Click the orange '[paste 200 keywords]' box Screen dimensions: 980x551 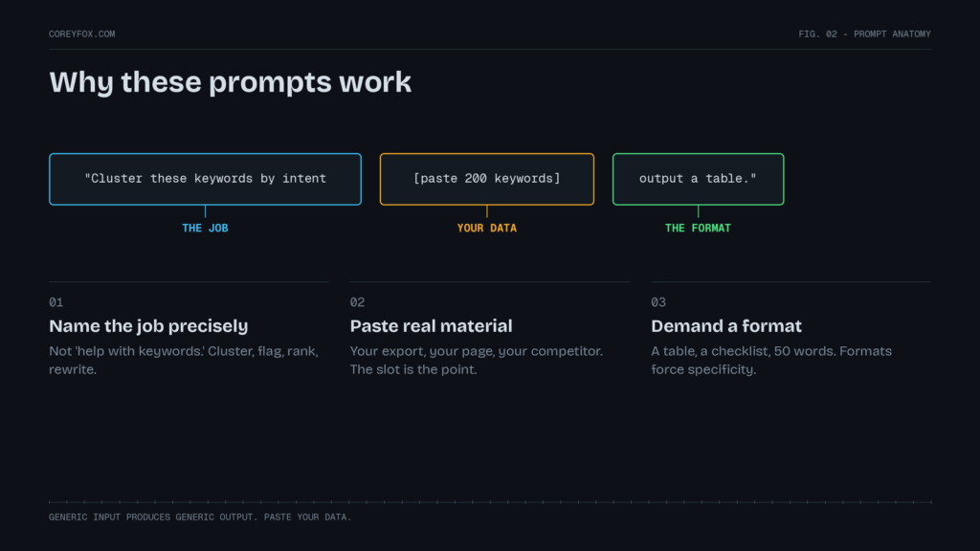point(487,179)
